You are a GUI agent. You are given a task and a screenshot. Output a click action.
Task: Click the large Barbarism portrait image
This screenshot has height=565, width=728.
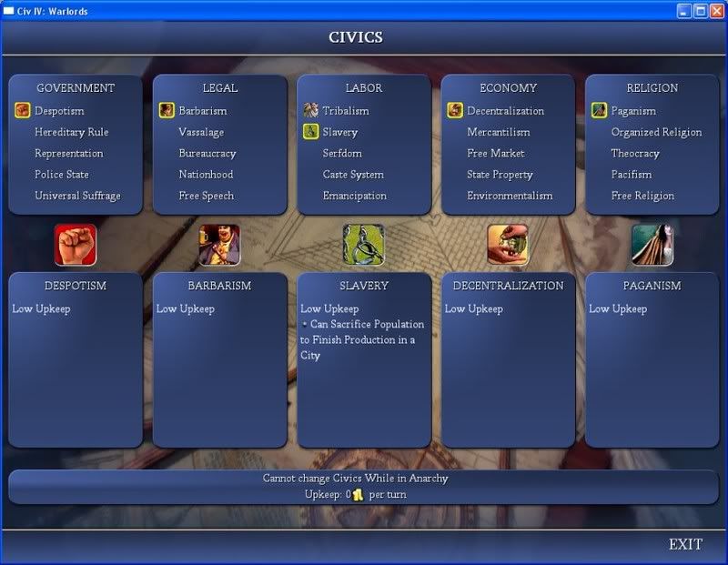pos(219,245)
